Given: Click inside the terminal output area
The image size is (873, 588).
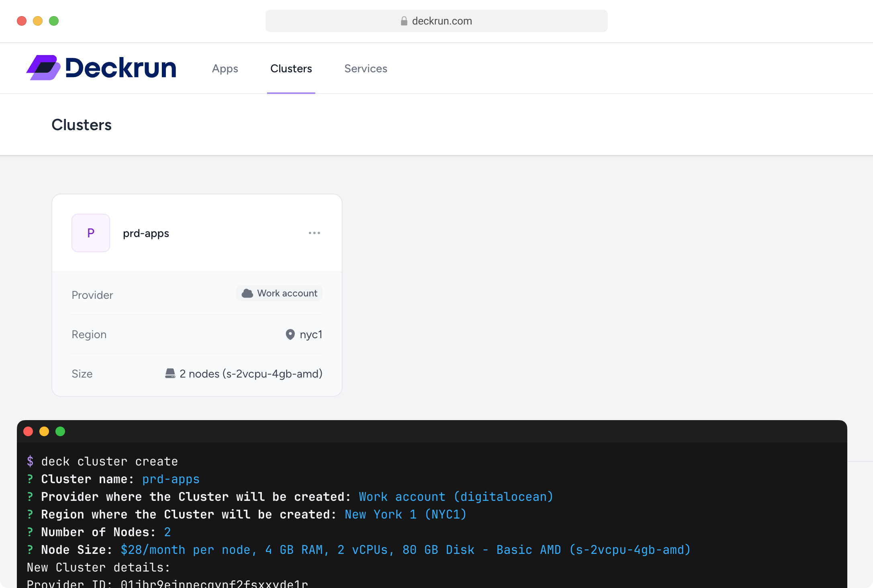Looking at the screenshot, I should pos(361,522).
